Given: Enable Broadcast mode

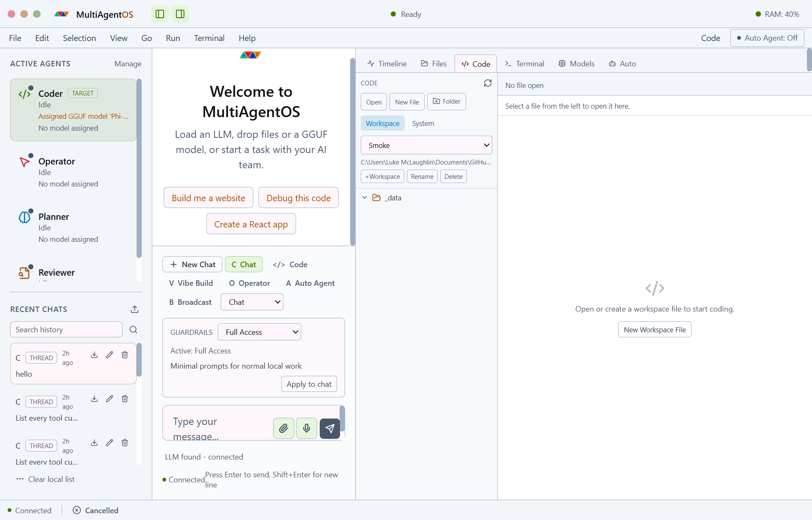Looking at the screenshot, I should click(x=190, y=302).
